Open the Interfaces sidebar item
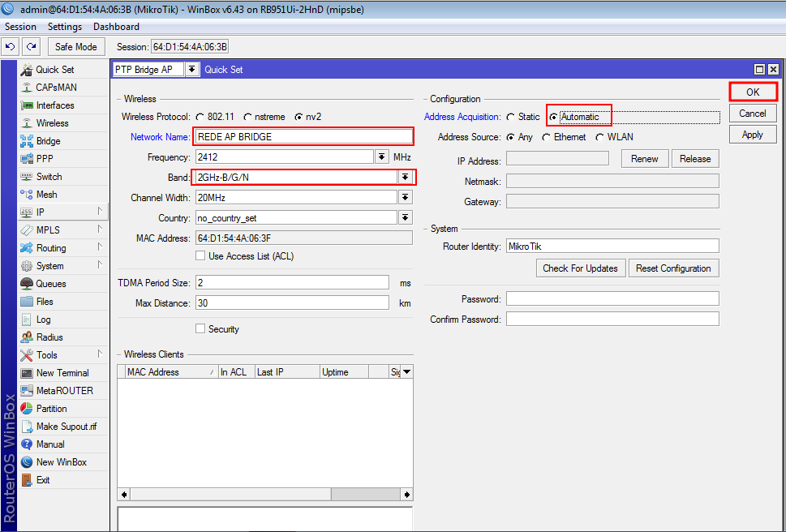 [54, 105]
